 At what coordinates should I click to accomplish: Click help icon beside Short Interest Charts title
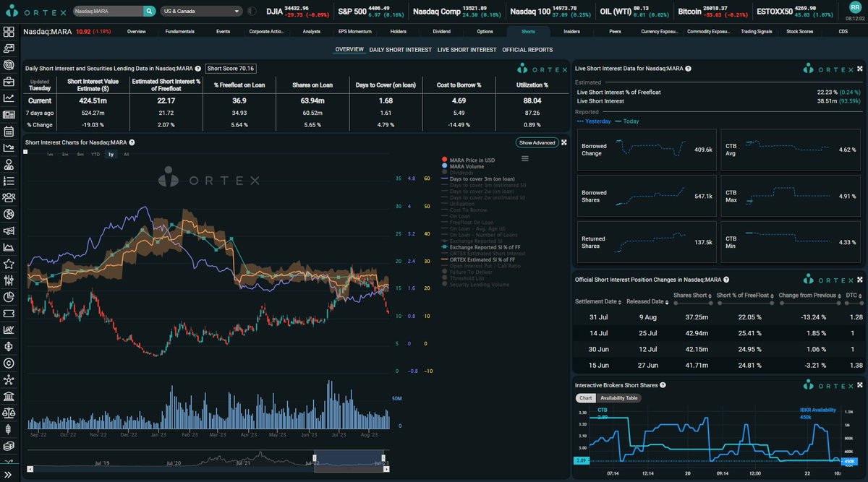pos(132,142)
